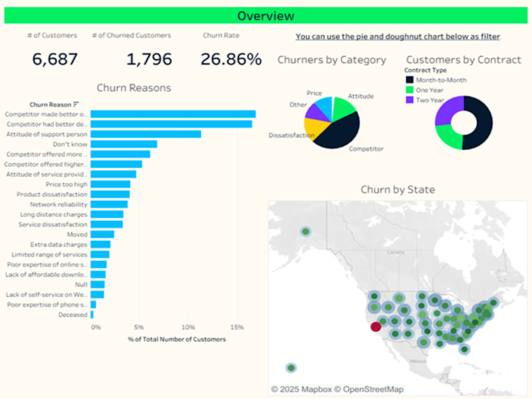The width and height of the screenshot is (532, 399).
Task: Click the 'Customers by Contract' title
Action: [x=464, y=60]
